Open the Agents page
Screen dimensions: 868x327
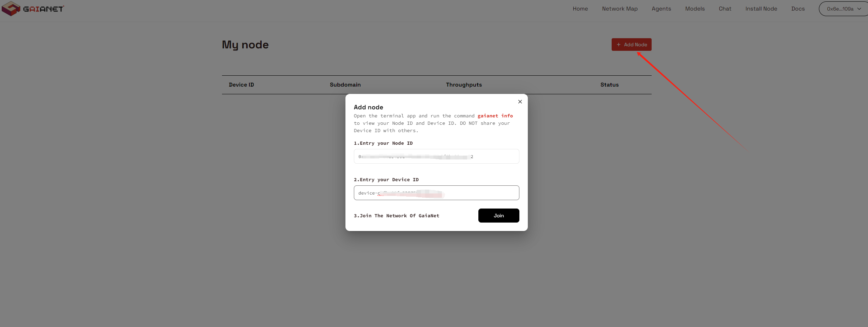(661, 9)
